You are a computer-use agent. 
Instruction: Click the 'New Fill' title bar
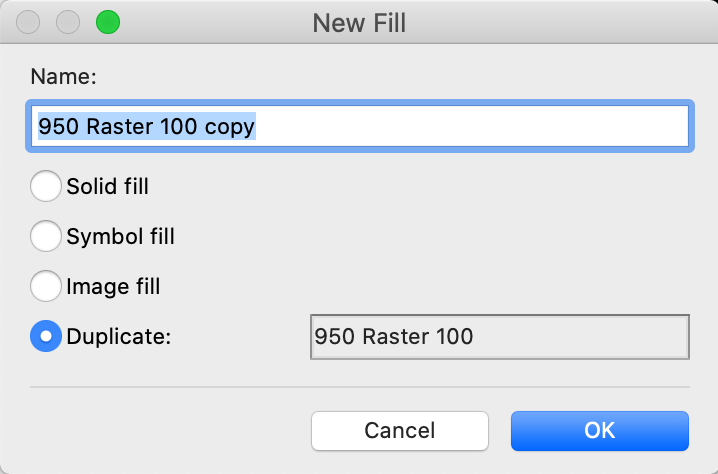(359, 22)
